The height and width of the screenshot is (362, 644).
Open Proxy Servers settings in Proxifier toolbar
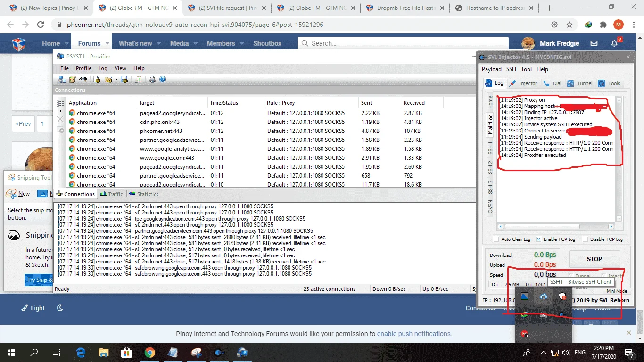click(x=62, y=79)
